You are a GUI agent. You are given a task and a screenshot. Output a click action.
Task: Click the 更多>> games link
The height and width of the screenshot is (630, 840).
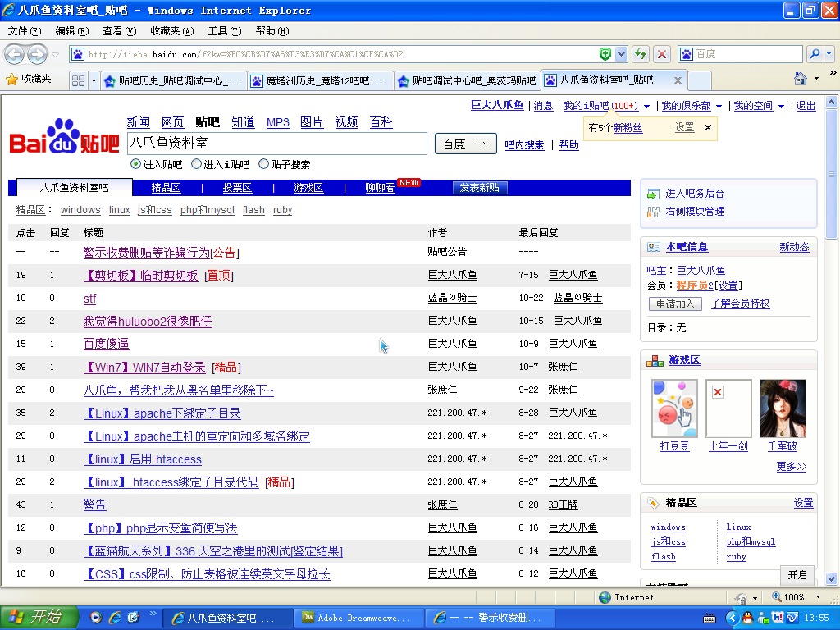792,467
